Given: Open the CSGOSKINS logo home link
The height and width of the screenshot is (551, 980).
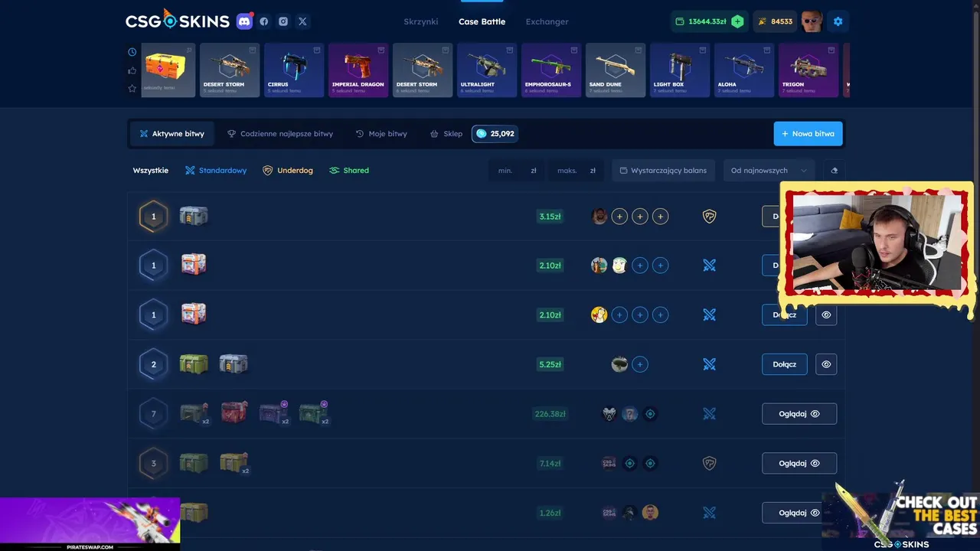Looking at the screenshot, I should (x=177, y=21).
